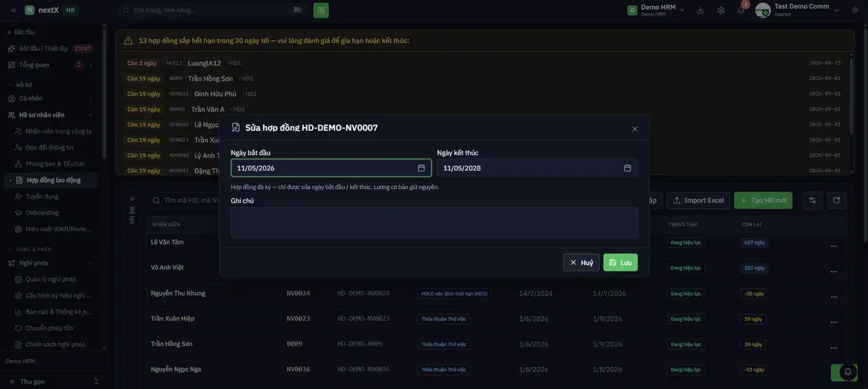Open notifications bell with badge 4

[x=741, y=10]
